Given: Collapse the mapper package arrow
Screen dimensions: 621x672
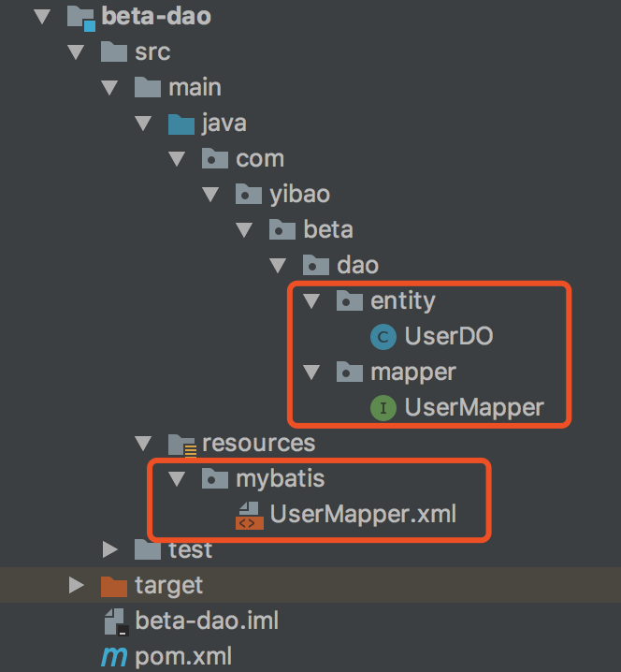Looking at the screenshot, I should [311, 373].
